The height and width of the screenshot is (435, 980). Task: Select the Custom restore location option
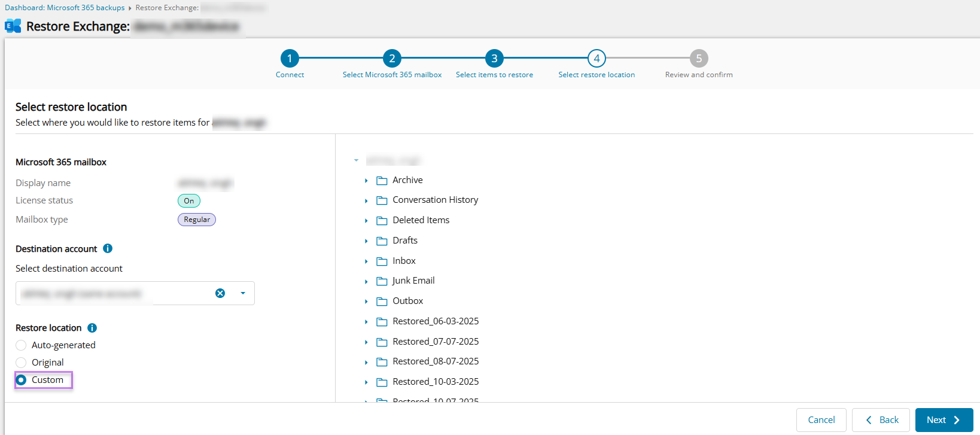(x=21, y=380)
